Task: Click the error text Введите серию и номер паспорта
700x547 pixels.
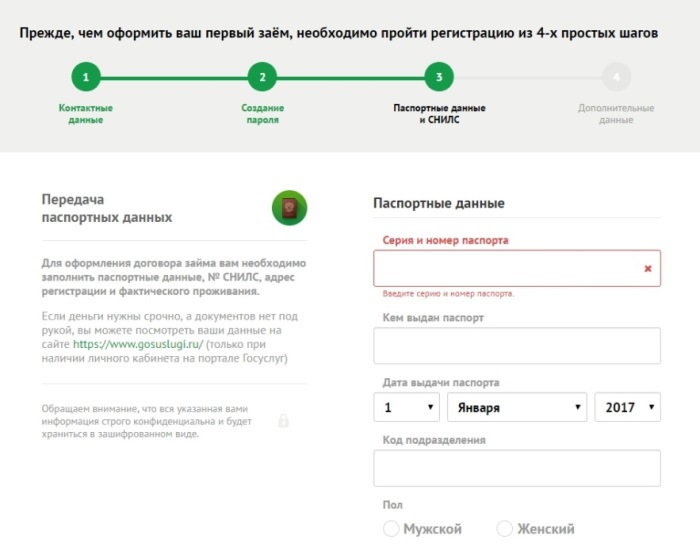Action: (x=448, y=294)
